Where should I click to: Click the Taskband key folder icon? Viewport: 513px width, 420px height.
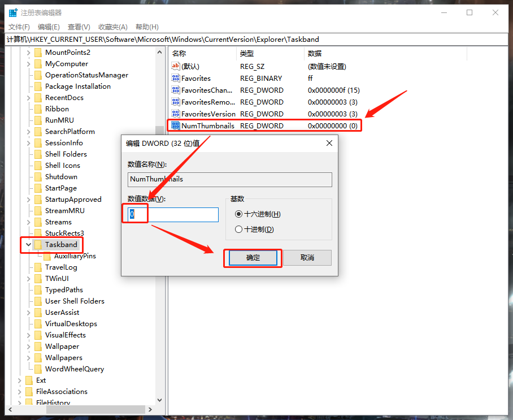(38, 244)
